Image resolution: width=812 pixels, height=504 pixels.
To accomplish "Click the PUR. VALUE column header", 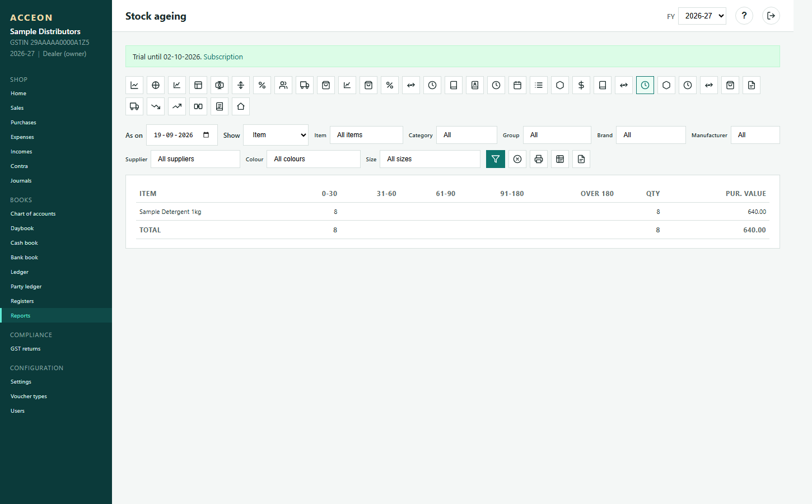I will click(x=746, y=194).
